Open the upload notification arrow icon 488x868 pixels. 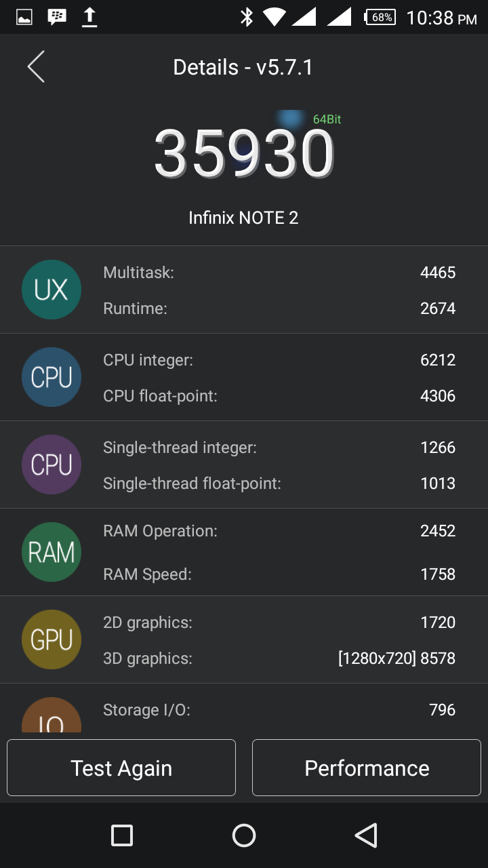[x=89, y=18]
